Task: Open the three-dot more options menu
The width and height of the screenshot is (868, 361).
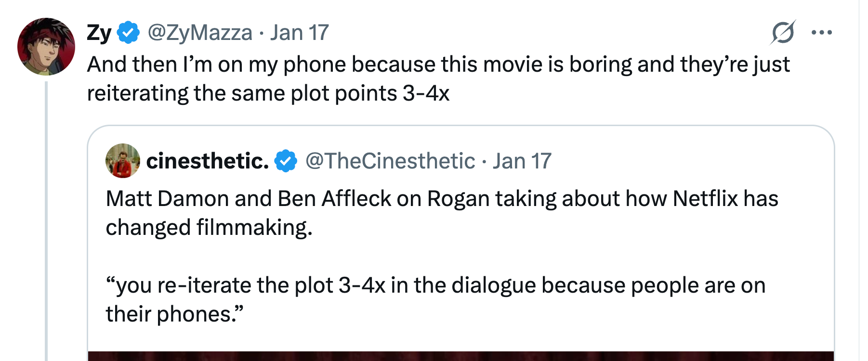Action: click(822, 33)
